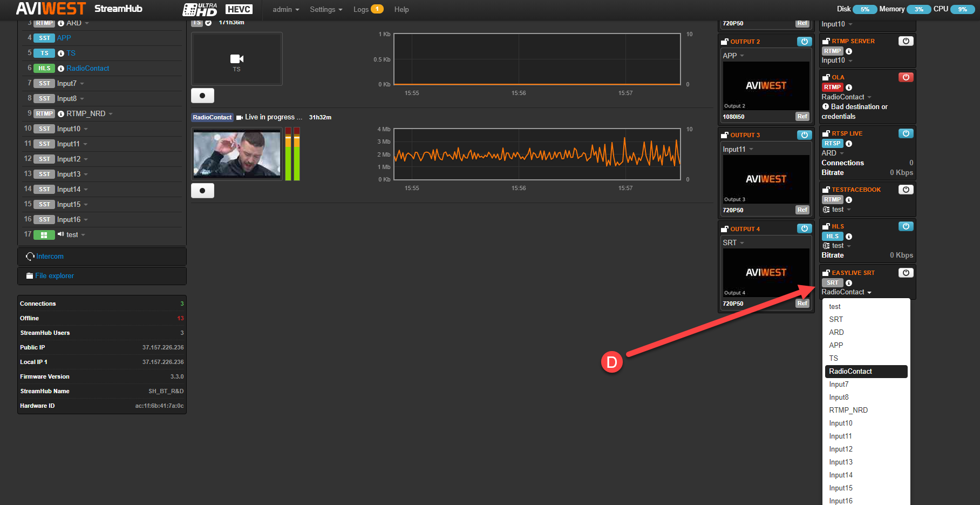Click the camera icon in TS preview
This screenshot has height=505, width=980.
(237, 59)
